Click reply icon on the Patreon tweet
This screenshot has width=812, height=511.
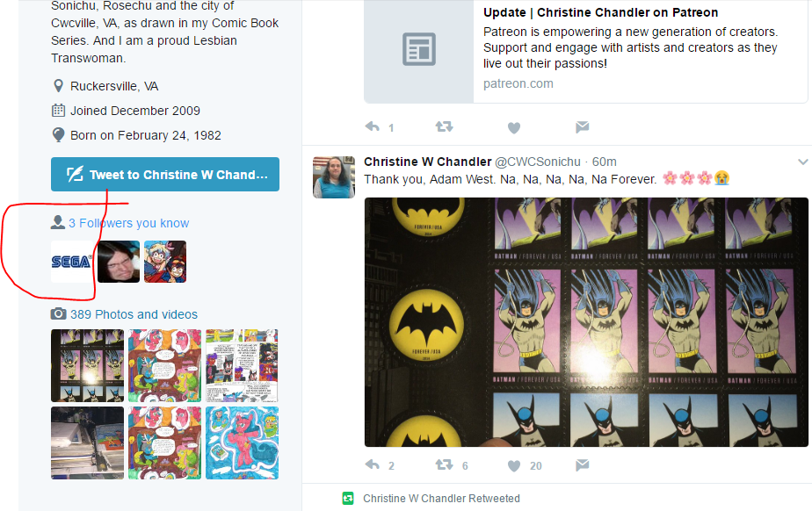click(373, 126)
